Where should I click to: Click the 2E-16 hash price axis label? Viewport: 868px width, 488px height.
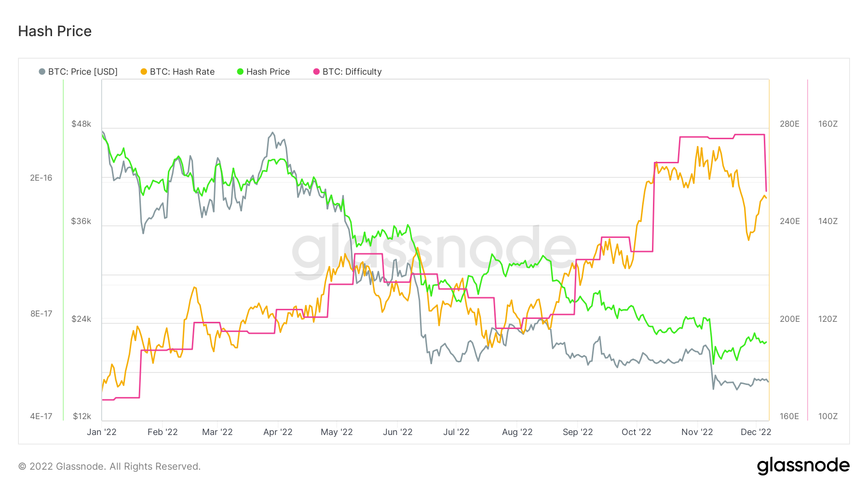[x=41, y=178]
